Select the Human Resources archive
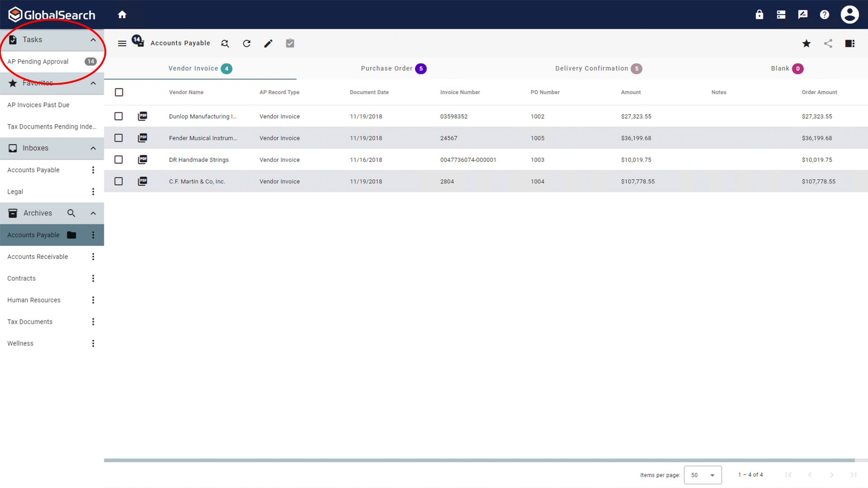 point(33,300)
